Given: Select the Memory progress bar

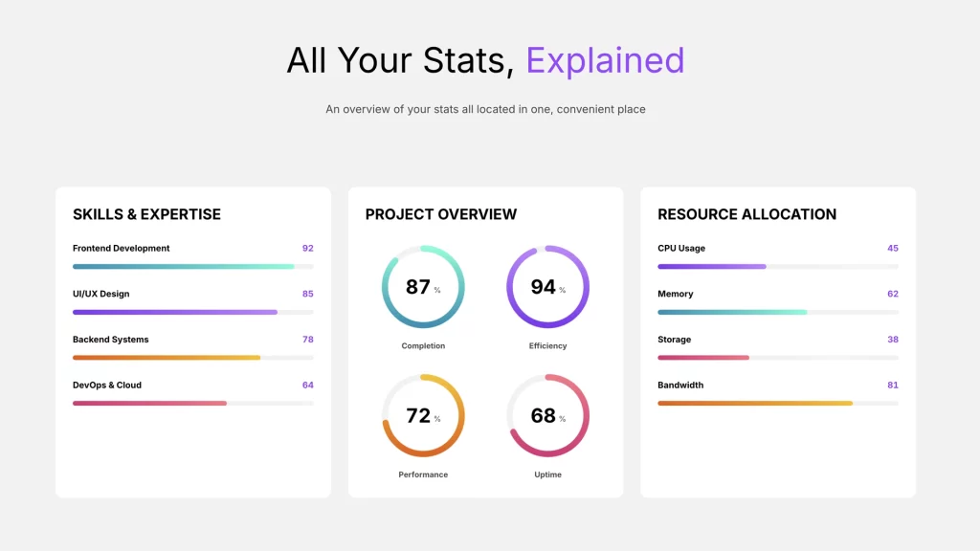Looking at the screenshot, I should (777, 312).
